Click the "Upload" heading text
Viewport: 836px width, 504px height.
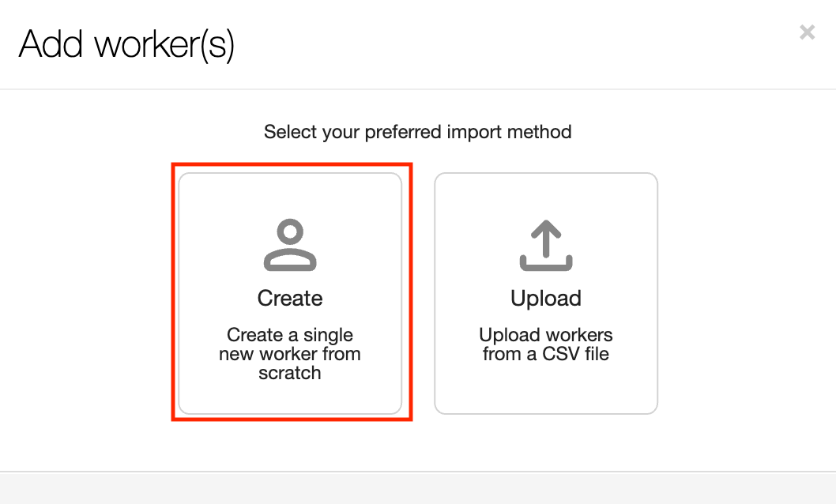coord(546,299)
